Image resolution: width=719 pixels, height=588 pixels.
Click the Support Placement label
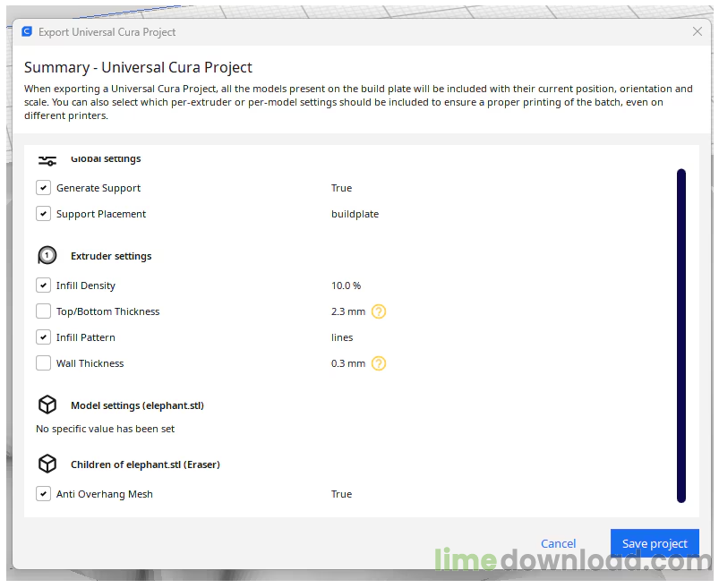(101, 214)
